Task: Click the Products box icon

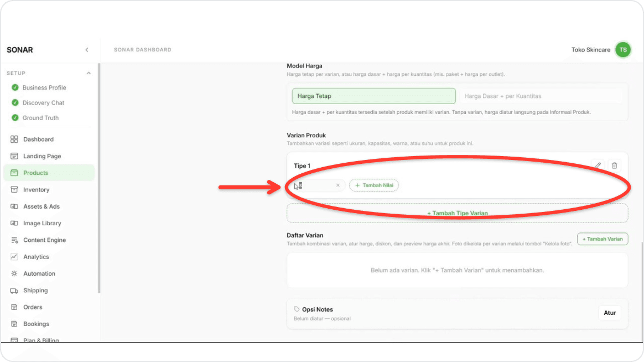Action: tap(14, 173)
